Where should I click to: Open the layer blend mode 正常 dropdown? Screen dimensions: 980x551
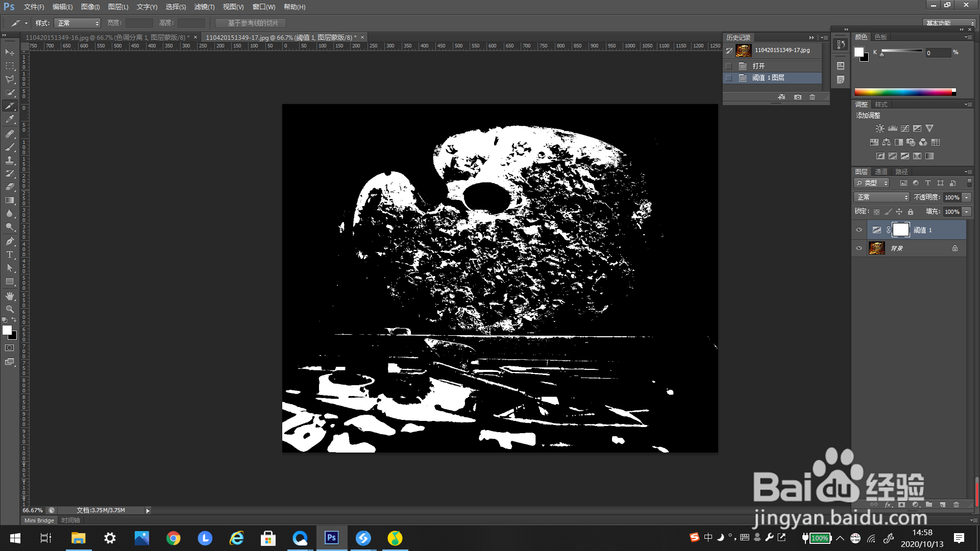(881, 197)
